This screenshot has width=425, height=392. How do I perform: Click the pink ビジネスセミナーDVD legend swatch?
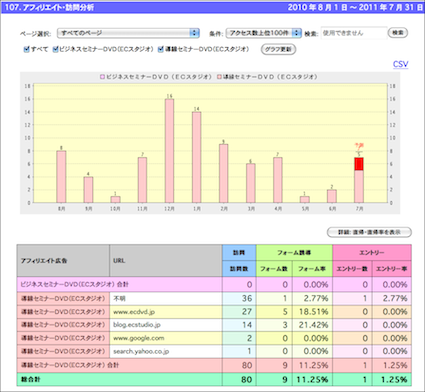(x=103, y=77)
